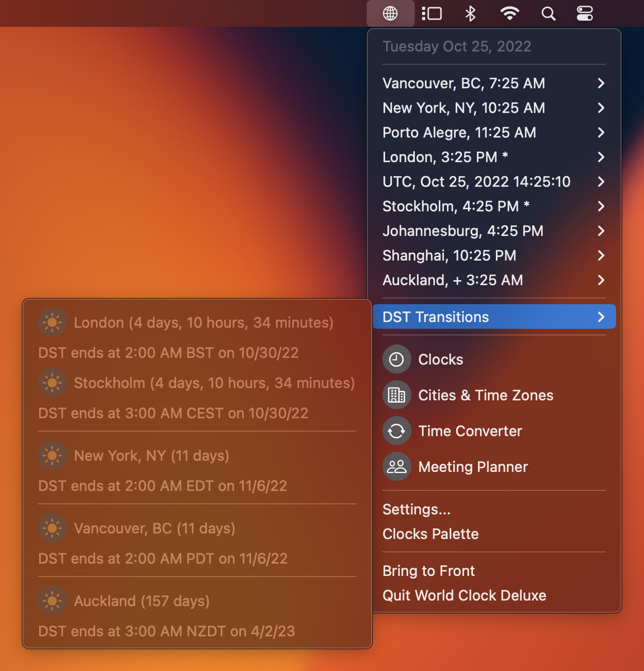Select Stockholm, 4:25 PM entry
Screen dimensions: 644x671
point(494,206)
